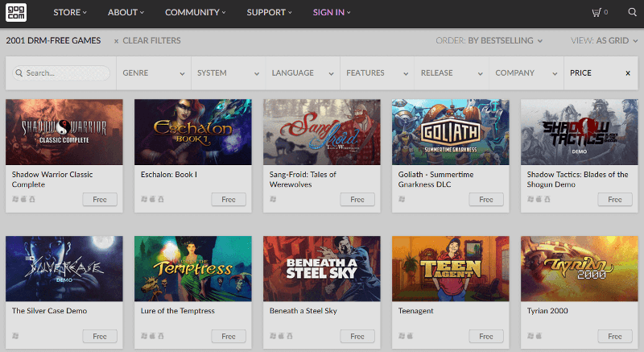Click Mac icon under Teenagent
The width and height of the screenshot is (644, 352).
pyautogui.click(x=410, y=336)
